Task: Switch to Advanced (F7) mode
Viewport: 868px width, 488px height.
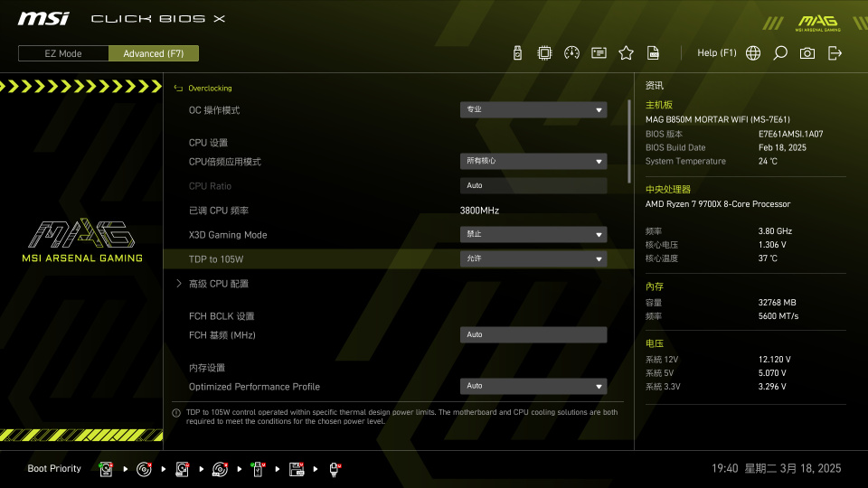Action: [x=154, y=53]
